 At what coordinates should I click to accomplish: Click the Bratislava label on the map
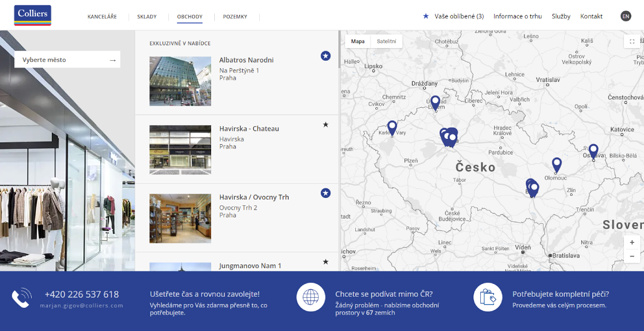(x=566, y=256)
